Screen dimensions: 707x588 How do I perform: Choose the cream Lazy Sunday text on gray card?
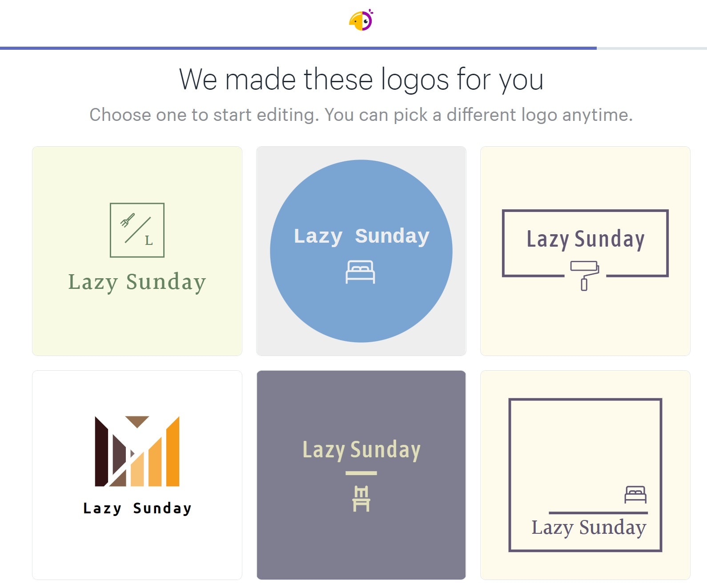pos(361,450)
